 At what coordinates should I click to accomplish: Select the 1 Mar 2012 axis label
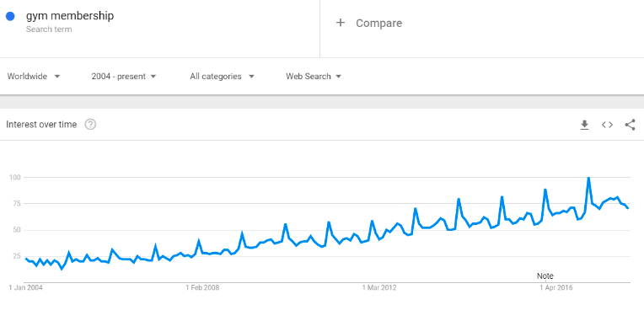(x=379, y=287)
